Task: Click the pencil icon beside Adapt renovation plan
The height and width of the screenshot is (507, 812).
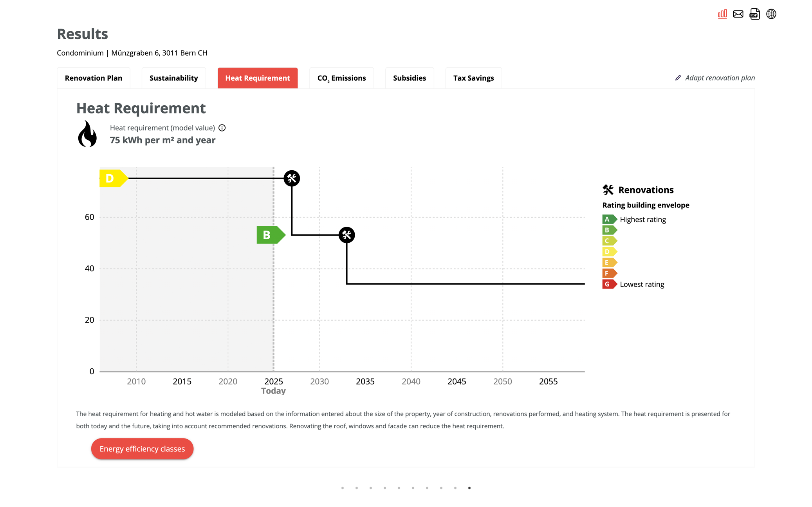Action: pyautogui.click(x=678, y=78)
